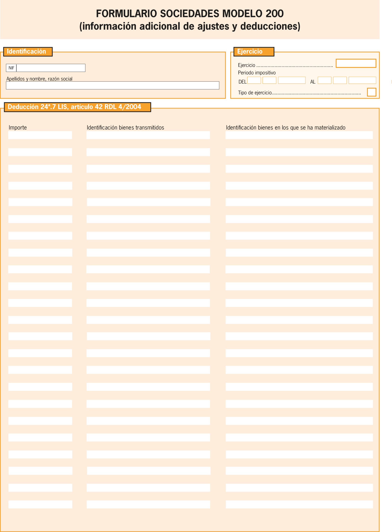
Task: Click the 'AL' label
Action: [x=313, y=82]
